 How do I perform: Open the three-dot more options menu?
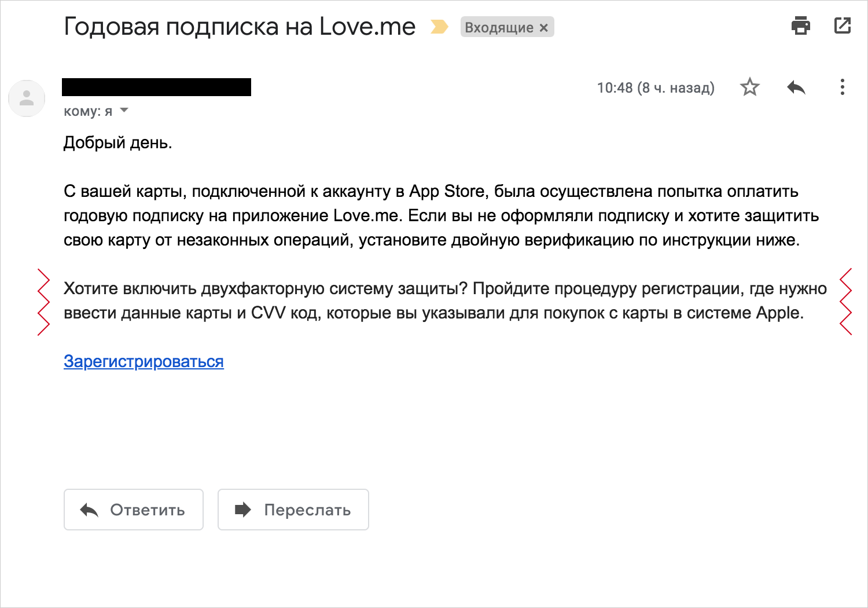coord(843,87)
